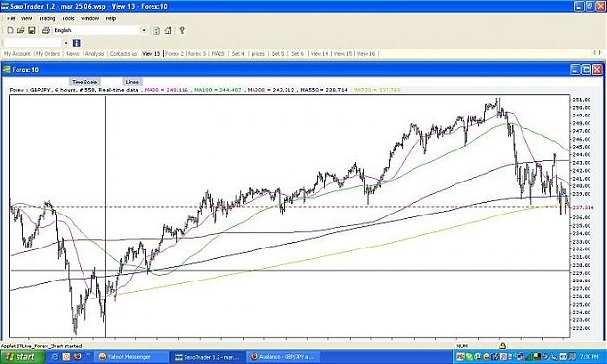Click the MA200 legend value in chart header
The width and height of the screenshot is (607, 364).
271,90
